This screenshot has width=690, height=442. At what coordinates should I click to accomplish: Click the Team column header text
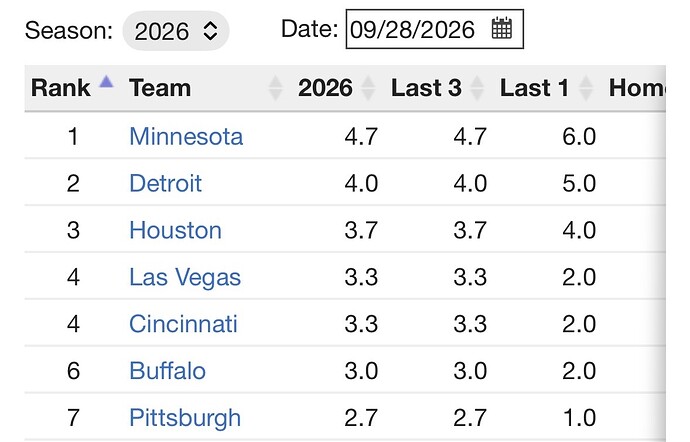160,88
